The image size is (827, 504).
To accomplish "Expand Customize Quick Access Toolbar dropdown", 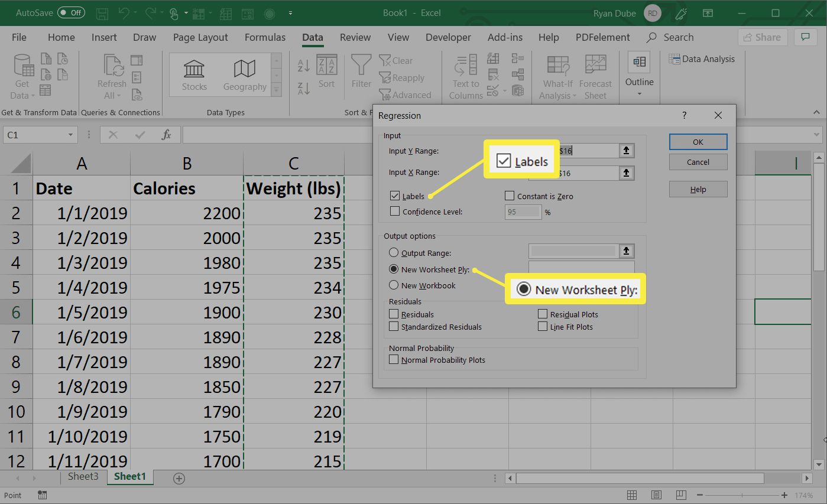I will click(x=290, y=12).
